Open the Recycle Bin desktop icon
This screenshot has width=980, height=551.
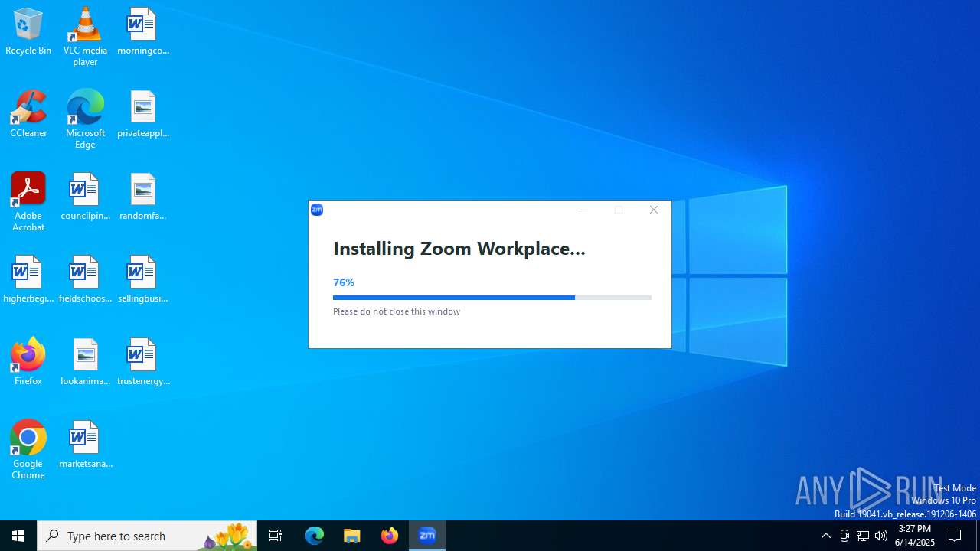tap(28, 31)
